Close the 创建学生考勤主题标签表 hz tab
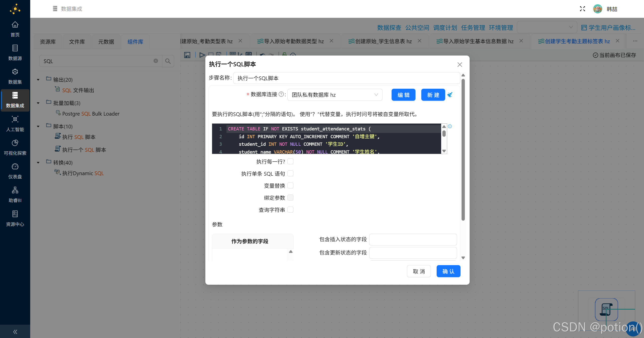 tap(618, 41)
